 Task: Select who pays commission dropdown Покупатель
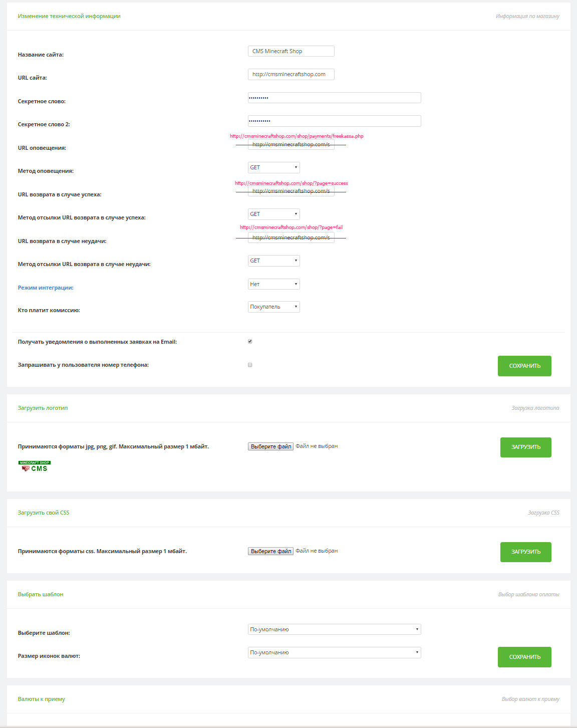273,307
